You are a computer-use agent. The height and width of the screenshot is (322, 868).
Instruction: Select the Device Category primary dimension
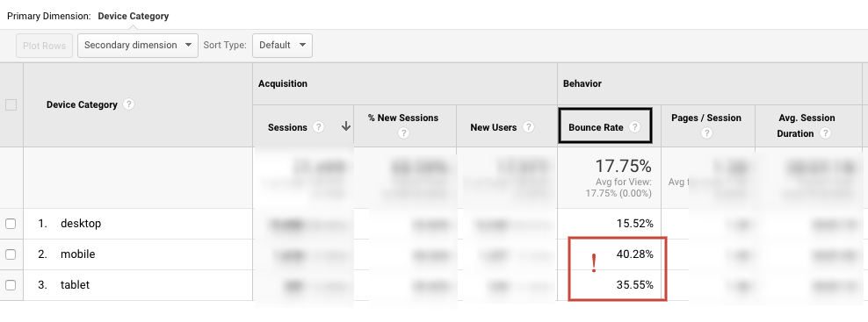134,16
